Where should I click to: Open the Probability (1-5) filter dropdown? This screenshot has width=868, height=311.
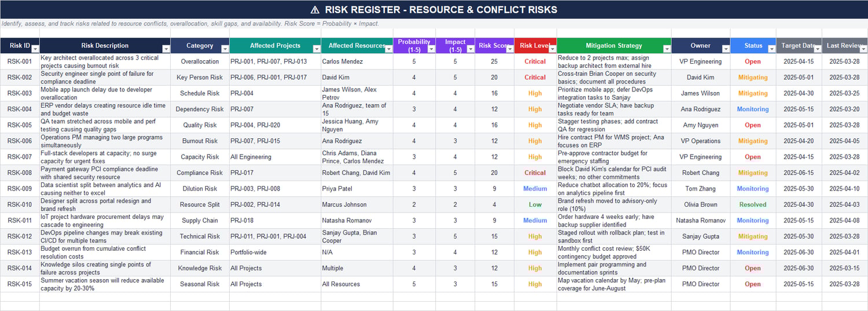[431, 49]
